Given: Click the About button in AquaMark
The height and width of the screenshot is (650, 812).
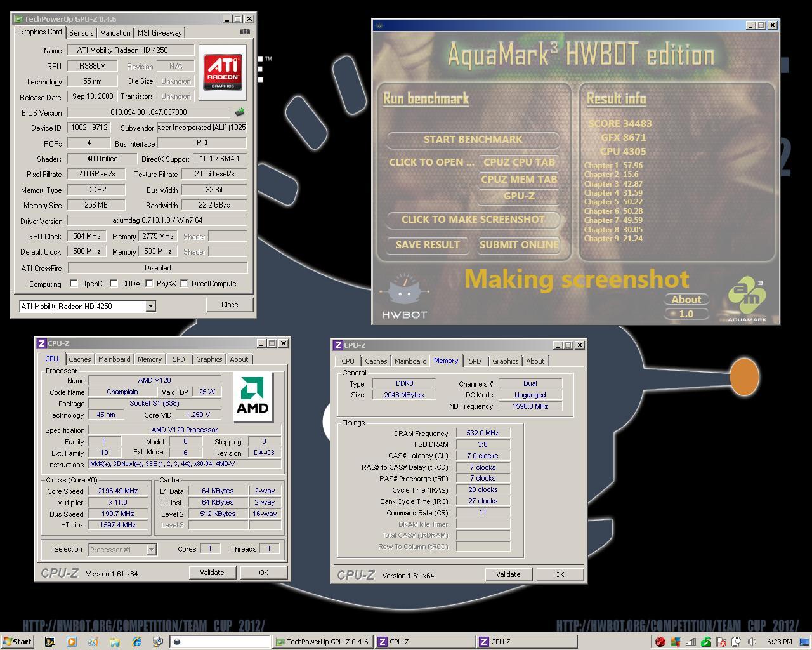Looking at the screenshot, I should pos(686,300).
